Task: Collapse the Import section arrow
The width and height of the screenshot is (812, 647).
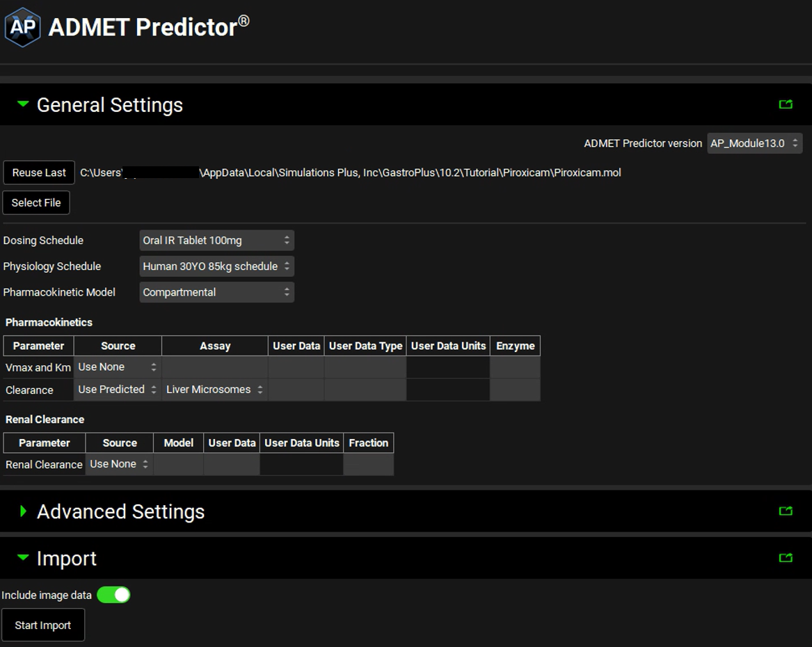Action: (x=23, y=558)
